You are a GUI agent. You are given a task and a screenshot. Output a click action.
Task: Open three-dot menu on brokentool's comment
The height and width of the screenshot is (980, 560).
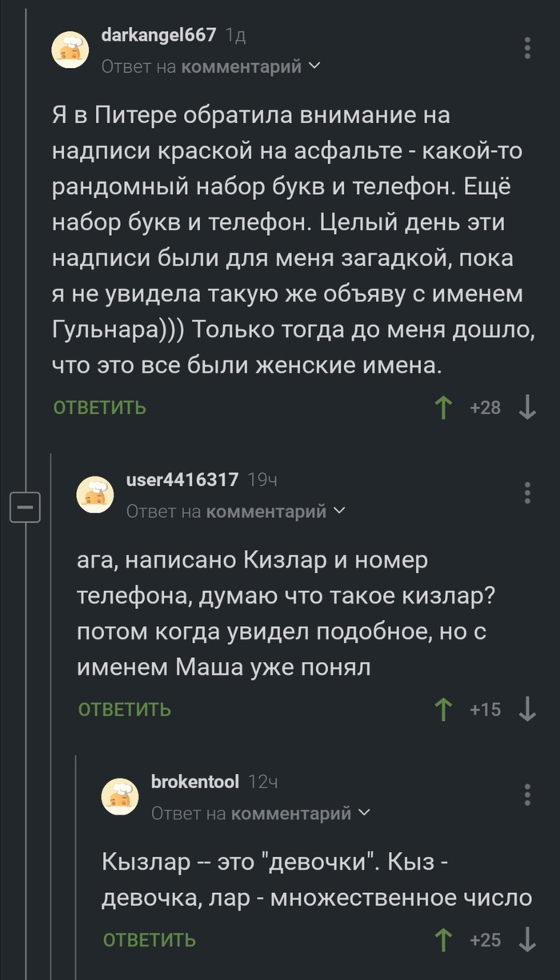coord(527,795)
